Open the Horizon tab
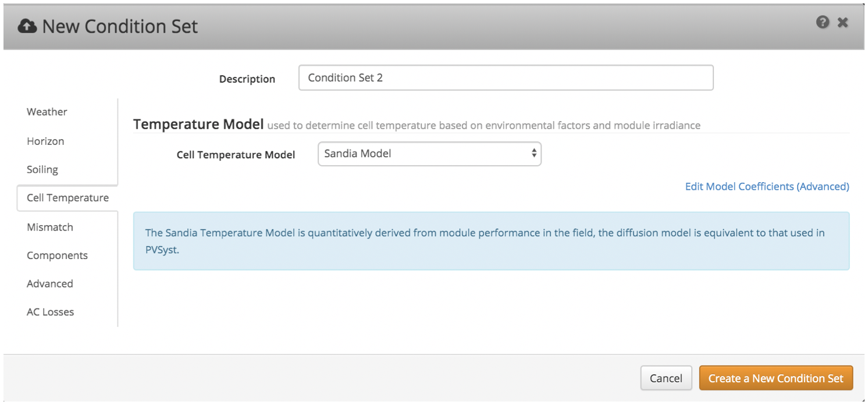 point(45,141)
